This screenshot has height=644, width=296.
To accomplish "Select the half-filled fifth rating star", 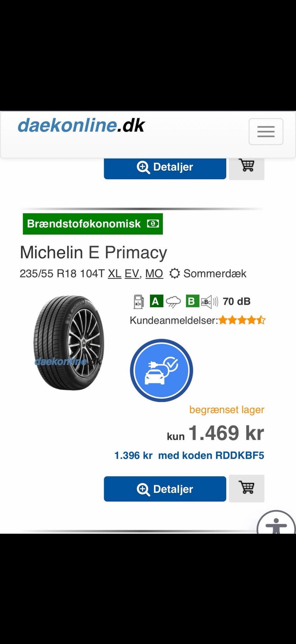I will pyautogui.click(x=261, y=320).
